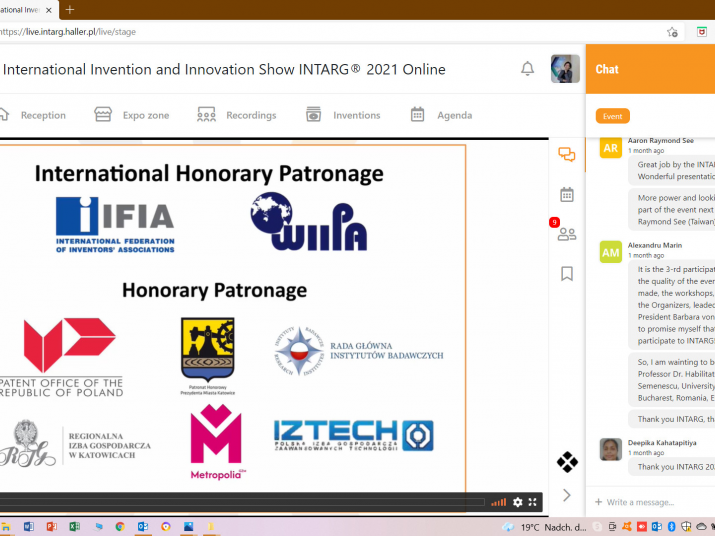The width and height of the screenshot is (715, 536).
Task: Switch to the Expo zone tab
Action: 133,115
